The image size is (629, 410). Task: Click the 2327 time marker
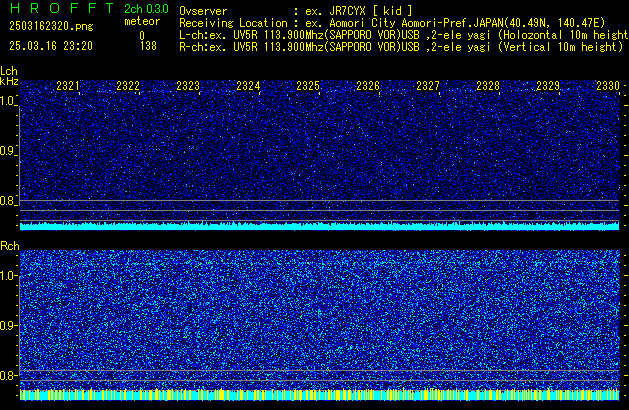[428, 86]
